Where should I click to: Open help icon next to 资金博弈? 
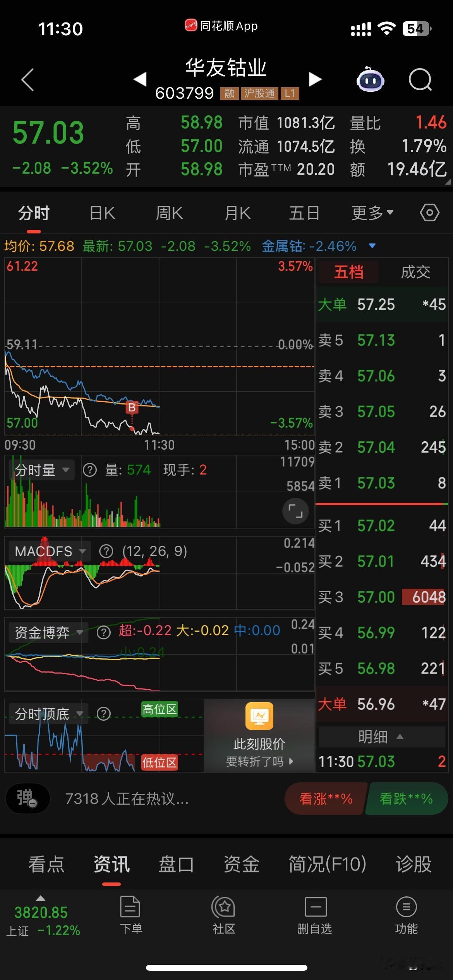coord(103,632)
